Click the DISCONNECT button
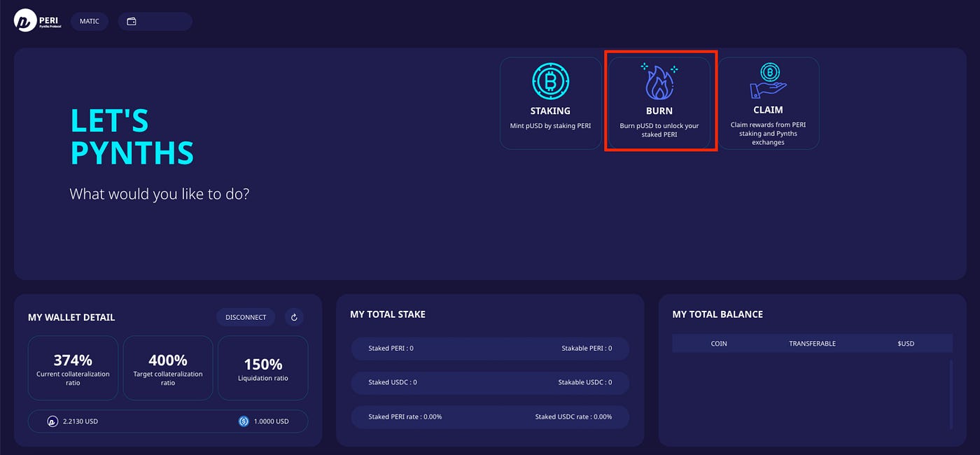Image resolution: width=980 pixels, height=455 pixels. tap(246, 317)
